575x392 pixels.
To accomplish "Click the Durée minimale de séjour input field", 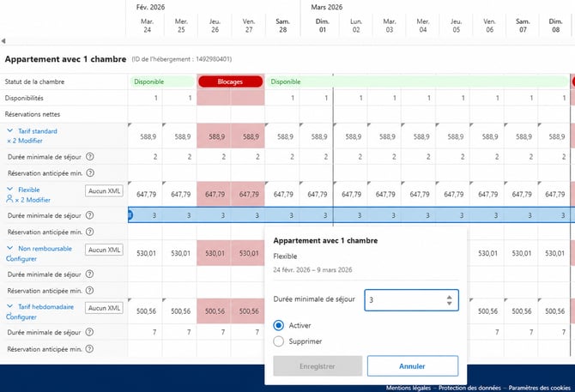I will (411, 300).
